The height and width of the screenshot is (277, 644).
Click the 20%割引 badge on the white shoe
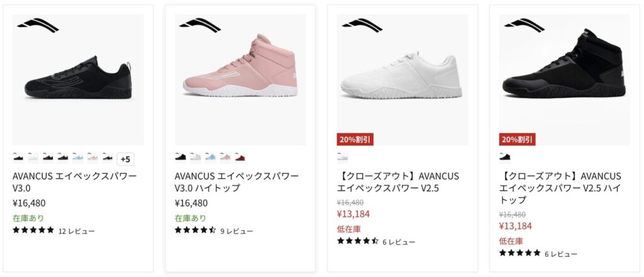(x=355, y=139)
